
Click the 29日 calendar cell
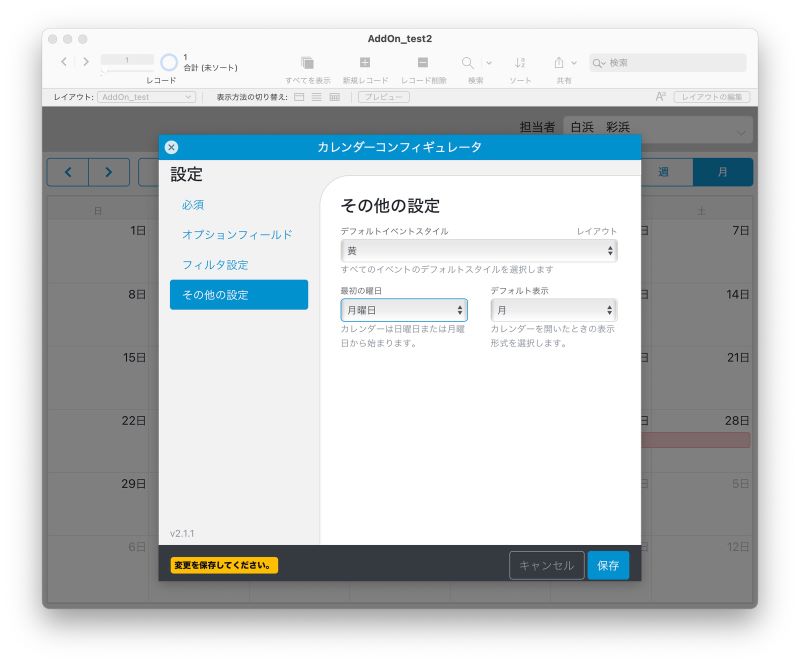coord(98,504)
